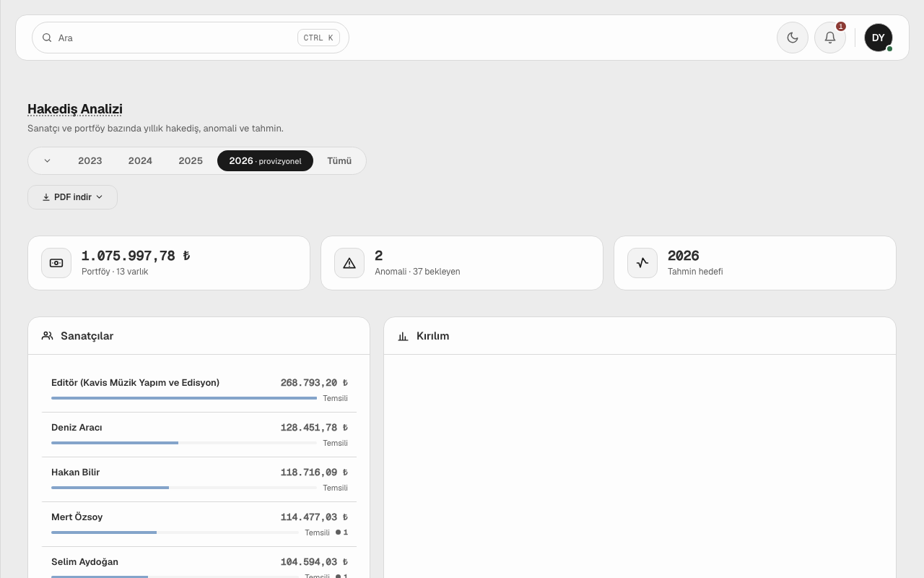Click the anomaly warning triangle icon

click(x=349, y=263)
